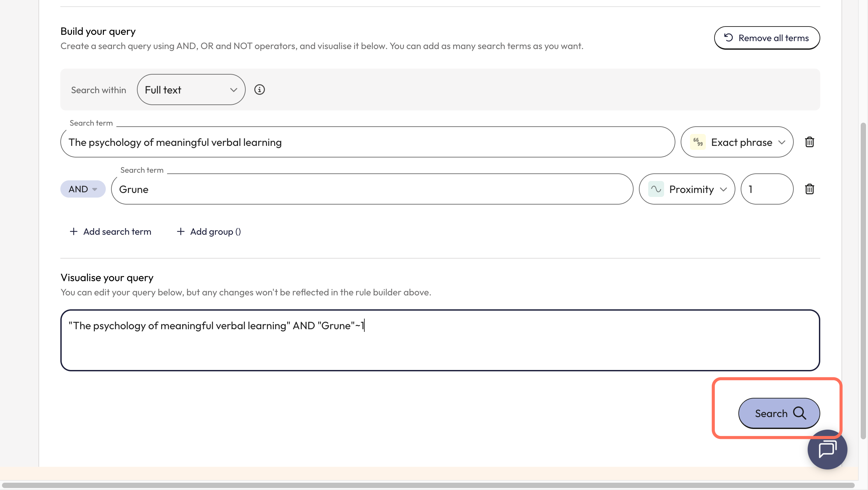
Task: Click the info icon beside Full text
Action: click(x=259, y=90)
